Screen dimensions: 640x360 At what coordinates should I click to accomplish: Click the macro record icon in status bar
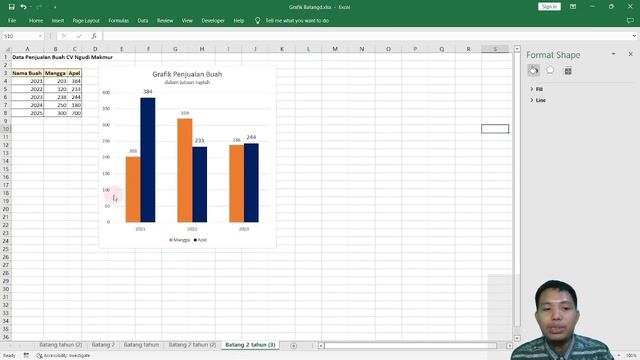click(x=26, y=356)
